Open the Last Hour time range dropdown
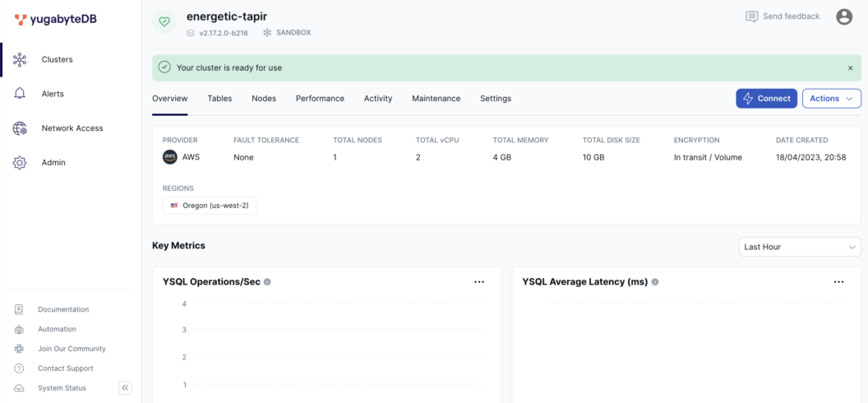This screenshot has width=868, height=403. pyautogui.click(x=799, y=247)
